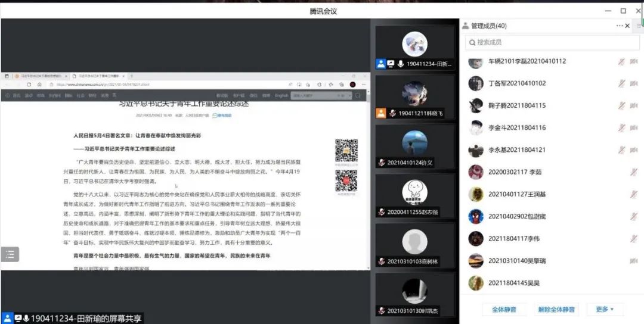This screenshot has width=644, height=324.
Task: Toggle microphone for 李金斗20211804116
Action: point(621,127)
